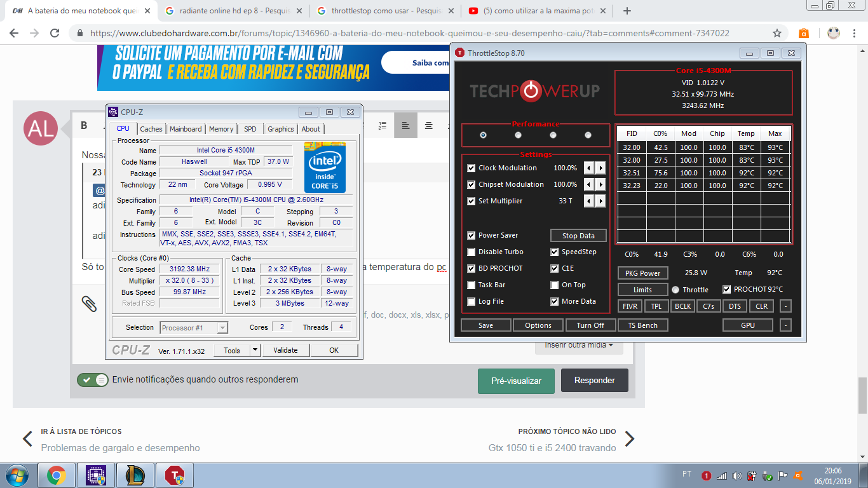Click the align left icon in the forum editor
868x488 pixels.
(x=405, y=125)
